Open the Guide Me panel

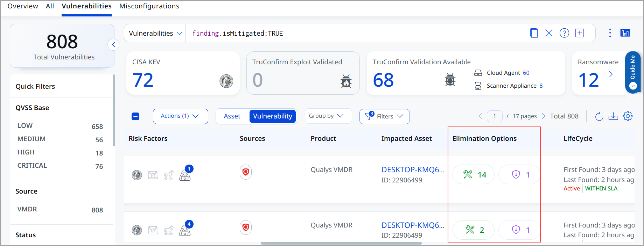[x=633, y=73]
